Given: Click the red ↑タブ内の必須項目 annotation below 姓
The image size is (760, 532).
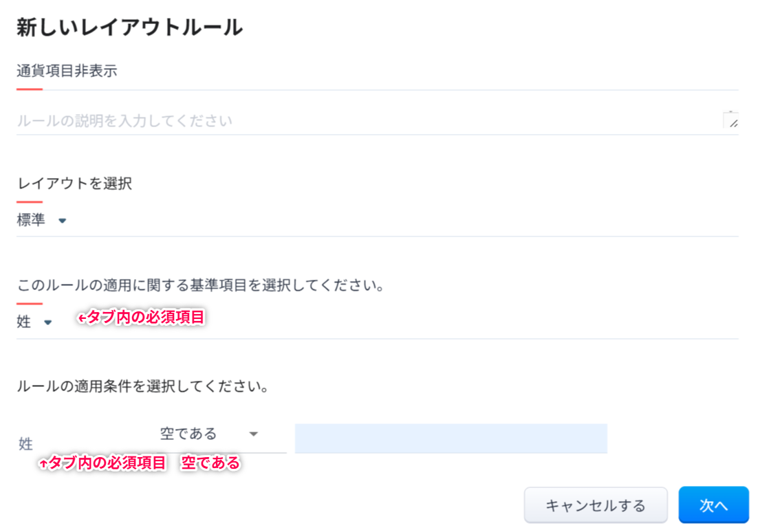Looking at the screenshot, I should click(103, 463).
